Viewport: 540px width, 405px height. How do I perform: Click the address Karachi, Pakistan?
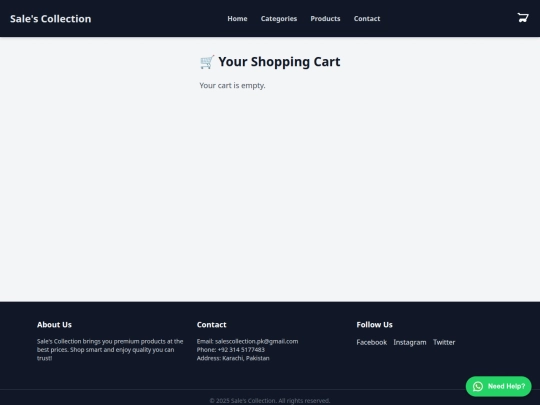click(246, 358)
